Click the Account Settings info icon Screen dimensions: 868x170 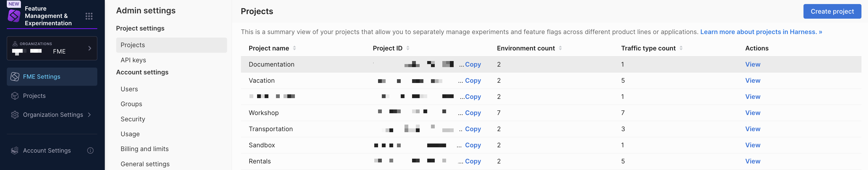coord(90,150)
